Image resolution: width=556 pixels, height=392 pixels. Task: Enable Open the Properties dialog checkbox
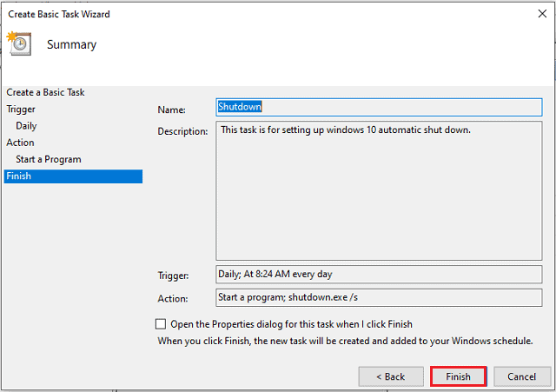coord(161,324)
